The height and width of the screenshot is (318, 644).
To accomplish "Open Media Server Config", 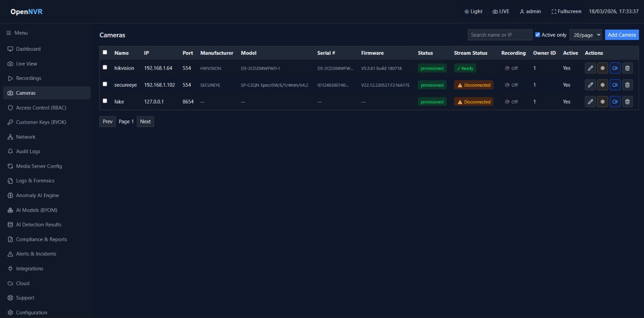I will click(x=47, y=166).
